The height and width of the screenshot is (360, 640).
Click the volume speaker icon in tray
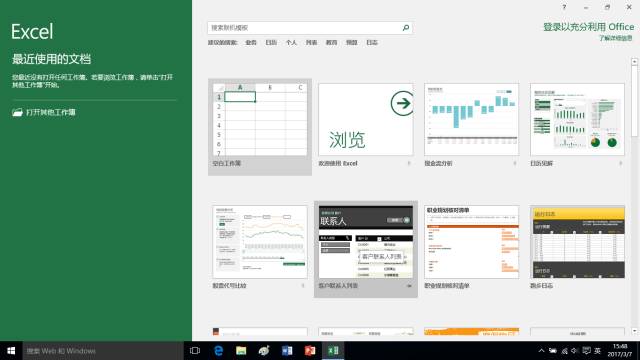pyautogui.click(x=575, y=351)
